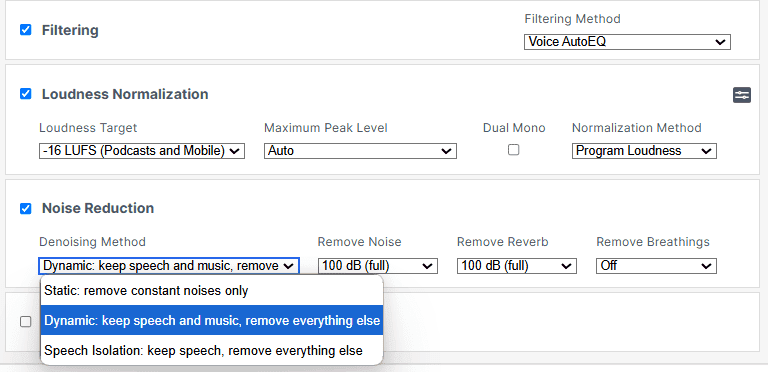Collapse the Denoising Method dropdown
This screenshot has width=768, height=372.
[169, 266]
